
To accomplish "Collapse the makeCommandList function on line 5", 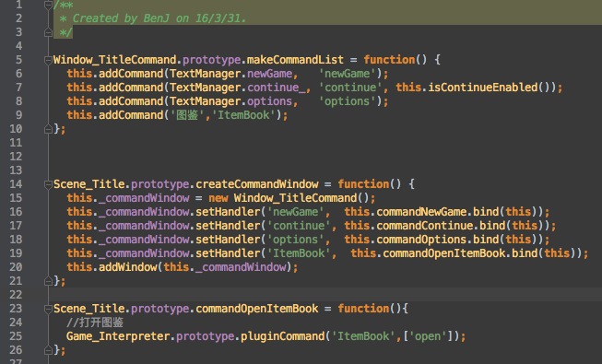I will 48,60.
